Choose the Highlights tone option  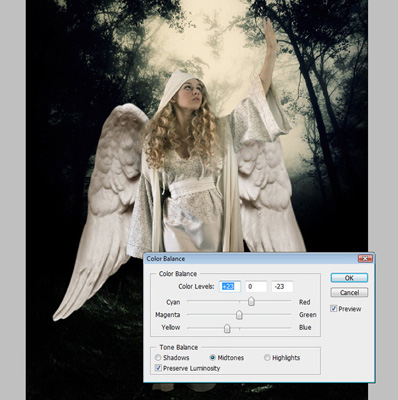(x=267, y=358)
